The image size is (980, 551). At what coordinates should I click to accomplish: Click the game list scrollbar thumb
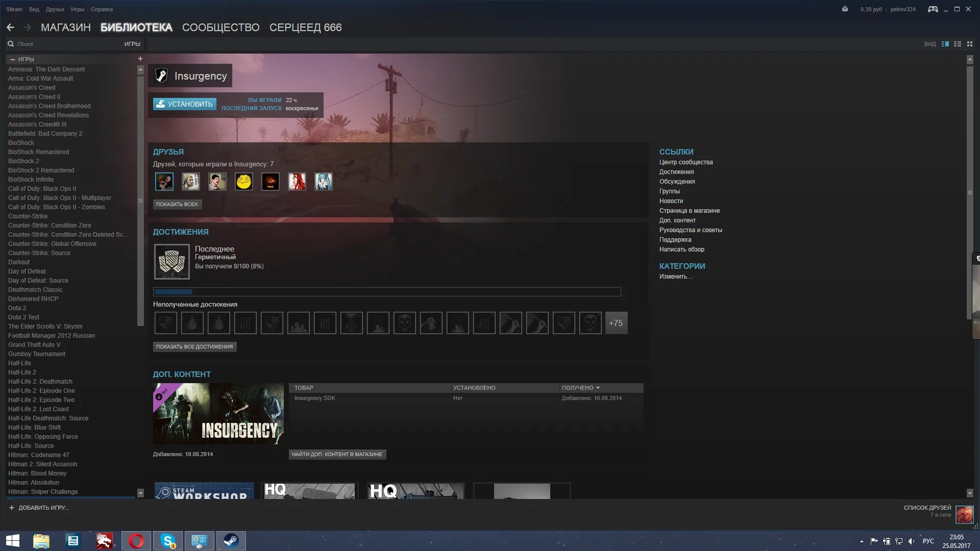click(140, 201)
